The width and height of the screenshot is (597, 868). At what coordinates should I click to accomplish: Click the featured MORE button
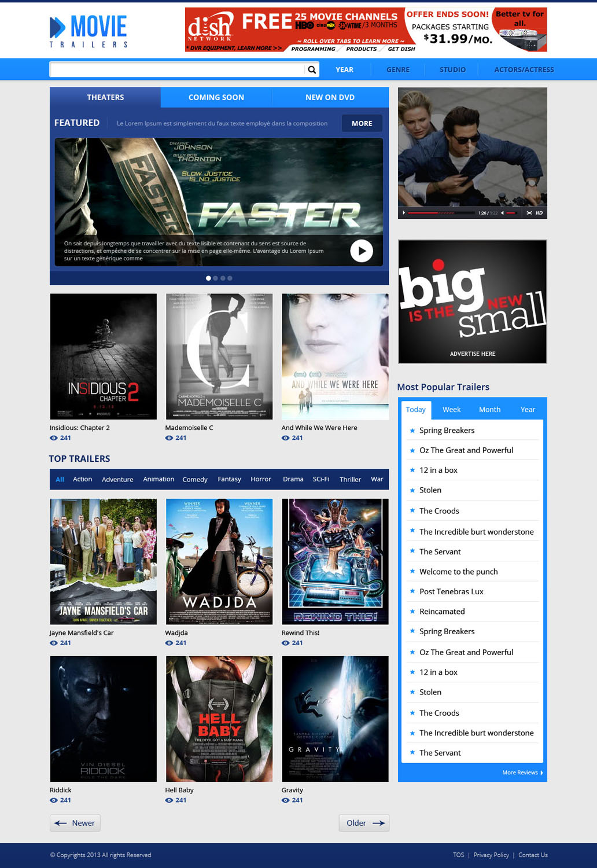362,123
